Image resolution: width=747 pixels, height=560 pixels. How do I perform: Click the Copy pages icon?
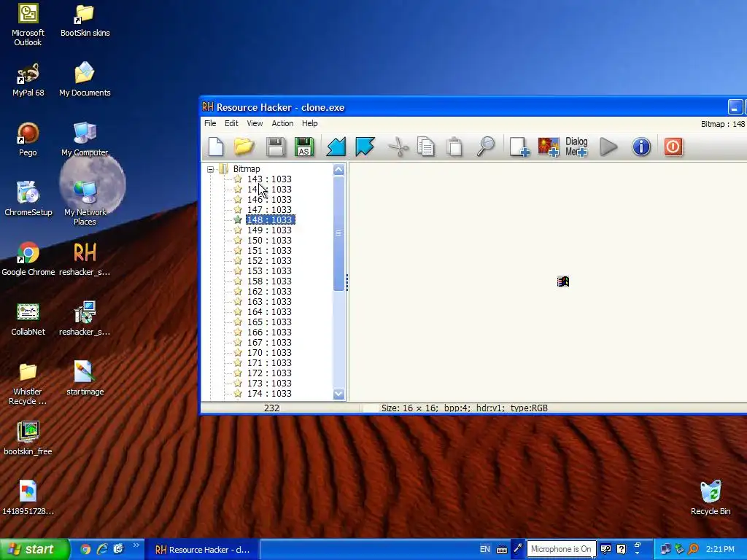coord(425,147)
